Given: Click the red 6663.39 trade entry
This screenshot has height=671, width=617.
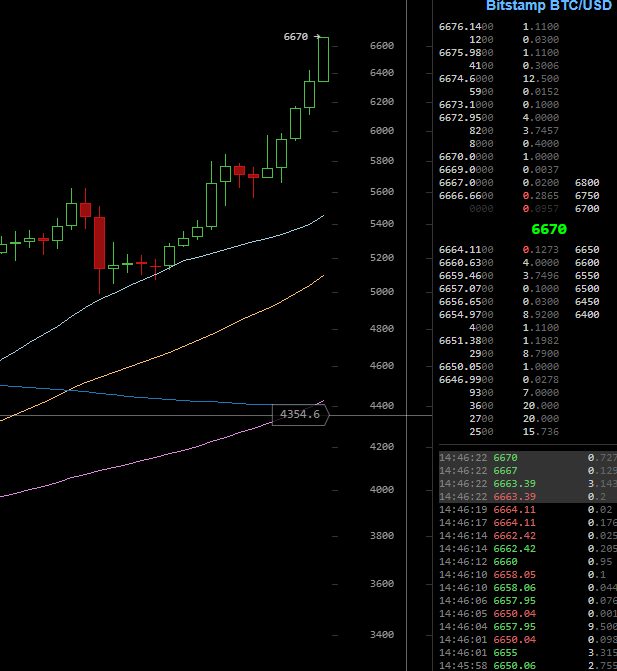Looking at the screenshot, I should pyautogui.click(x=528, y=496).
